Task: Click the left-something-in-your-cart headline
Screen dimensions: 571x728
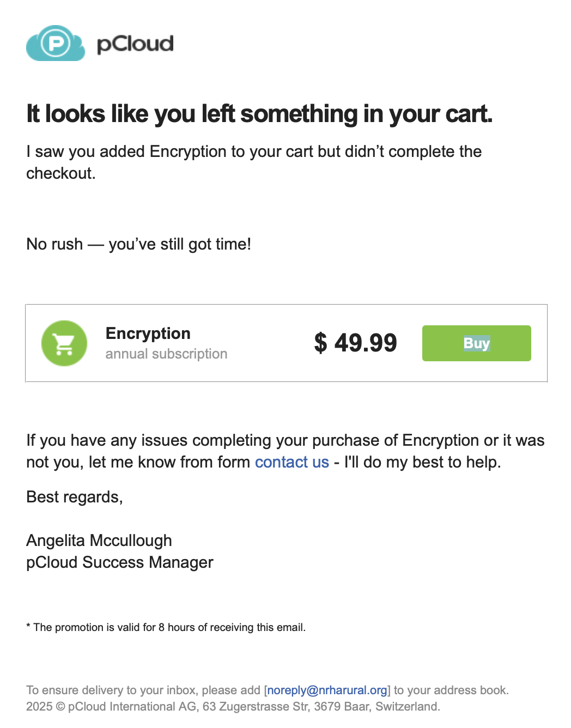Action: pos(259,114)
